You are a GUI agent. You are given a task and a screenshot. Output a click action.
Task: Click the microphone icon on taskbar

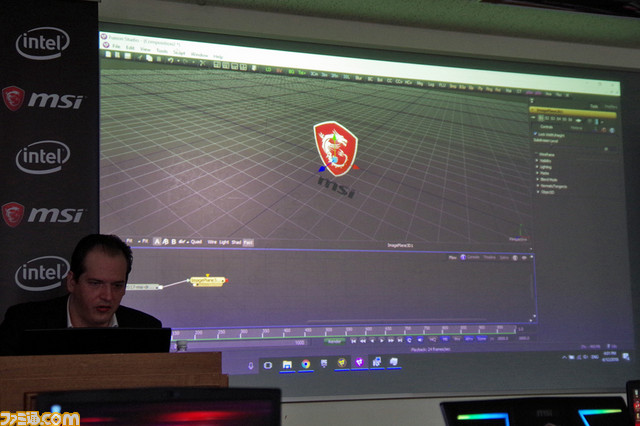tap(251, 366)
